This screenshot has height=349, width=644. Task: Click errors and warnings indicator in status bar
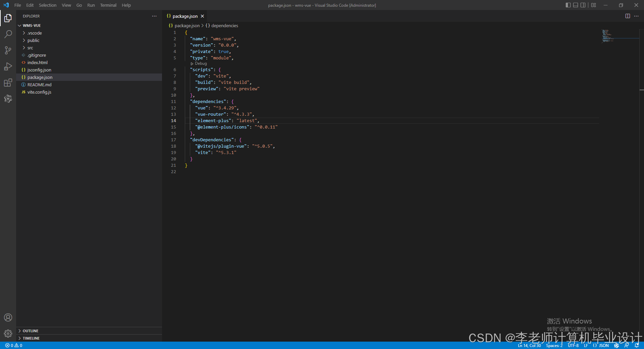pyautogui.click(x=13, y=345)
